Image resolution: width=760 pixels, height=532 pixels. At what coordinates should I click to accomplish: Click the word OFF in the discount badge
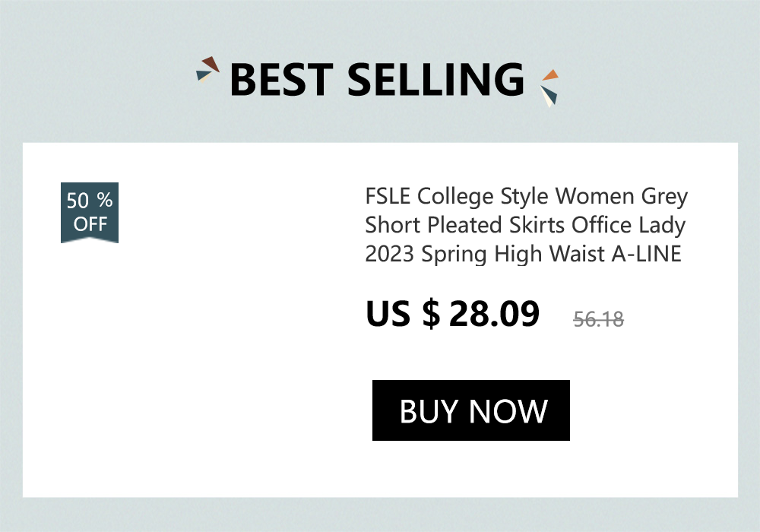tap(90, 224)
